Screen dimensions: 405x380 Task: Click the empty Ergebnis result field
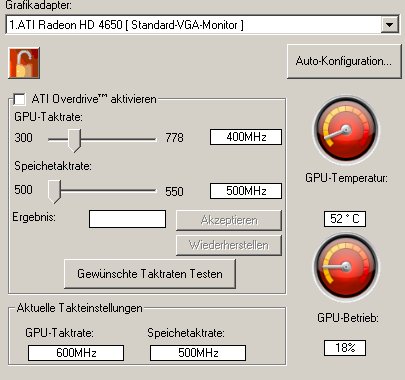pyautogui.click(x=127, y=219)
